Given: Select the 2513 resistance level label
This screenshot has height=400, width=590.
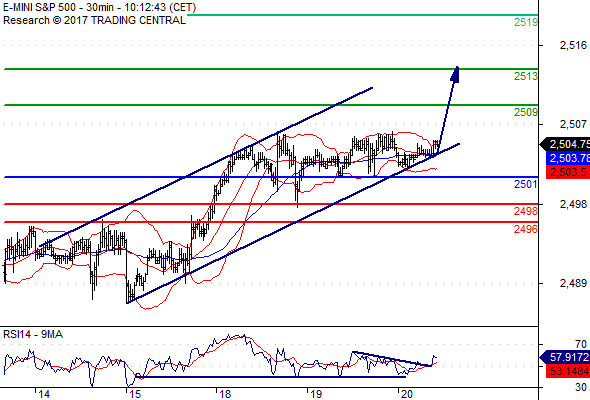Looking at the screenshot, I should pyautogui.click(x=526, y=76).
